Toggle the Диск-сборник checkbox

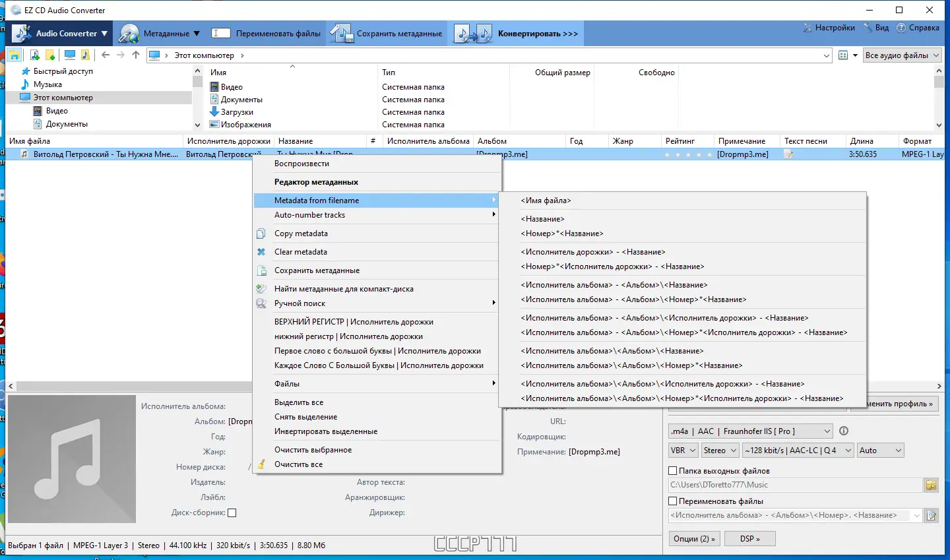232,513
